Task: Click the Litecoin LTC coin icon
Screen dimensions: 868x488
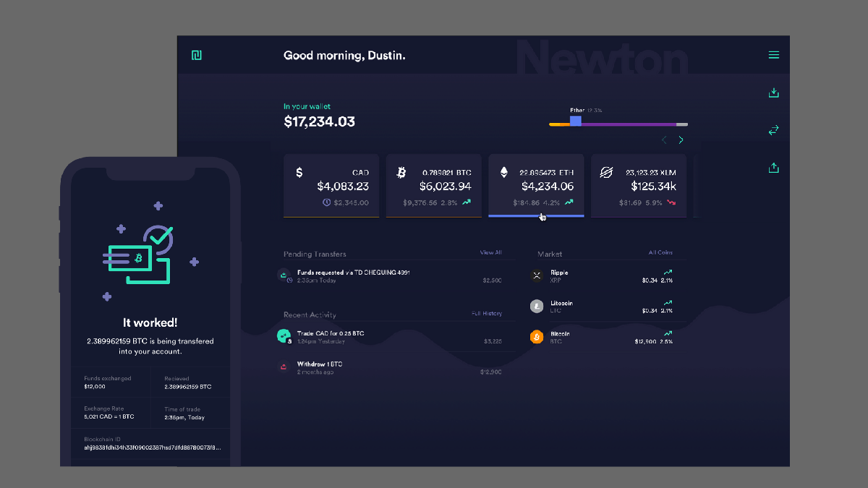Action: (537, 307)
